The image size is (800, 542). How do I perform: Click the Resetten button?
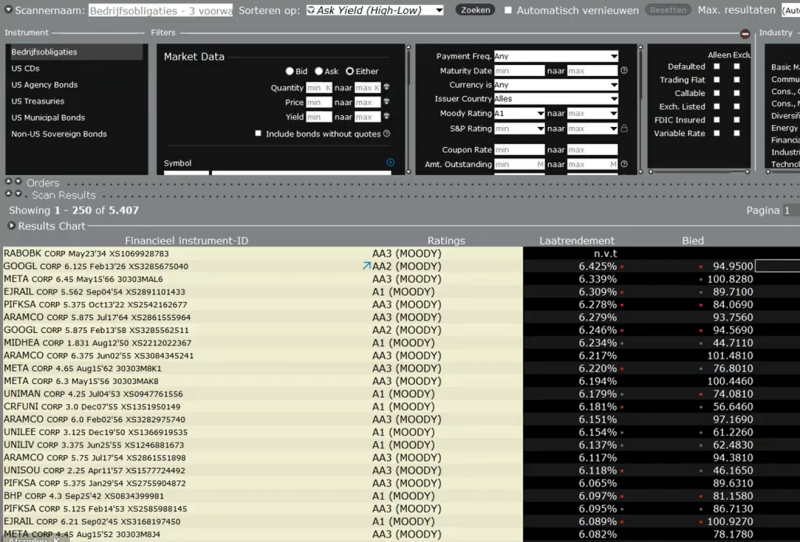pos(668,10)
